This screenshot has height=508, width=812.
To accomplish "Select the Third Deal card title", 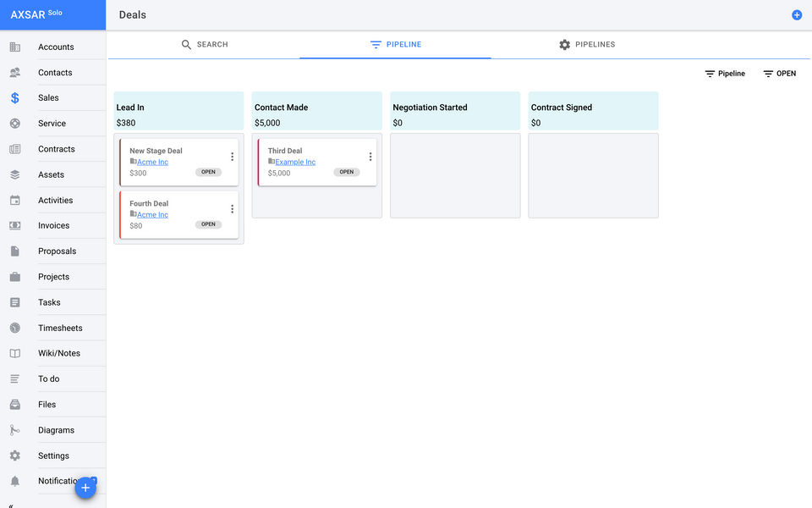I will (x=285, y=151).
